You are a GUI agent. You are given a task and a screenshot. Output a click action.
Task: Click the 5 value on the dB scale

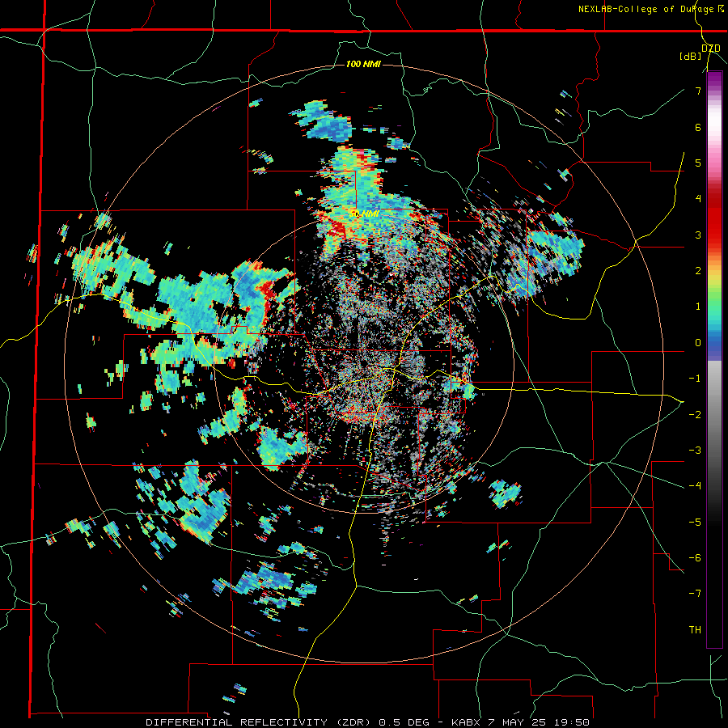(x=698, y=163)
